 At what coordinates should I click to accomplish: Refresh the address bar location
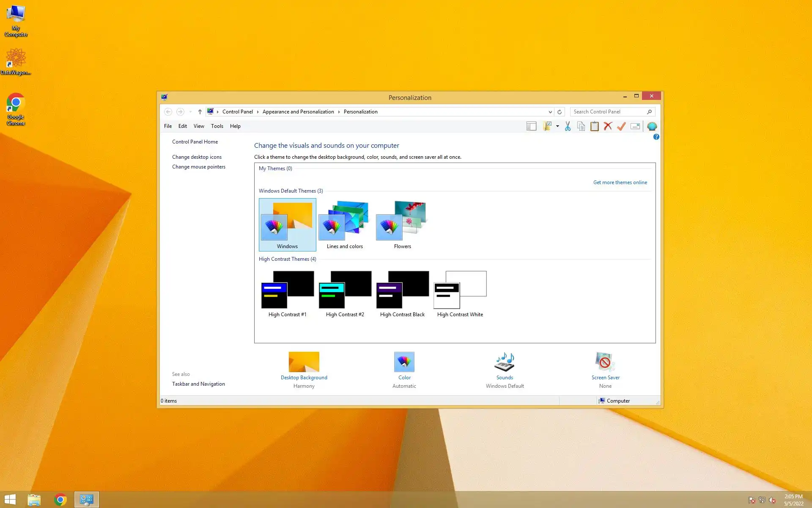tap(560, 112)
